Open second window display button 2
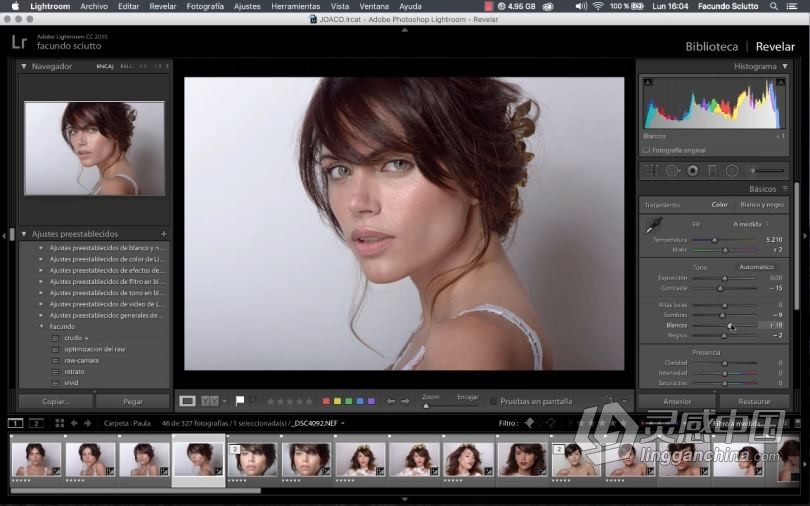This screenshot has width=810, height=506. click(36, 423)
